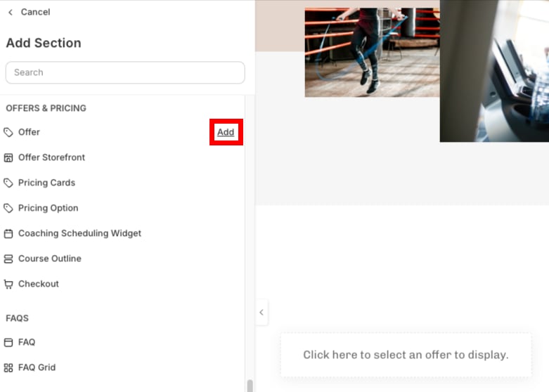The width and height of the screenshot is (549, 392).
Task: Choose the Pricing Cards section
Action: tap(122, 183)
